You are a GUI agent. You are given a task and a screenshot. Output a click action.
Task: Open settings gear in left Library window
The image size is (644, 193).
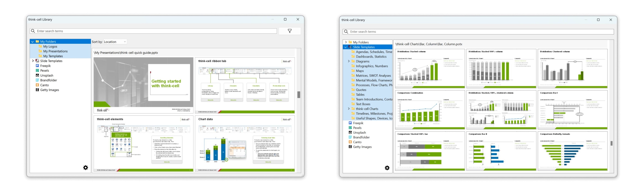pyautogui.click(x=86, y=168)
